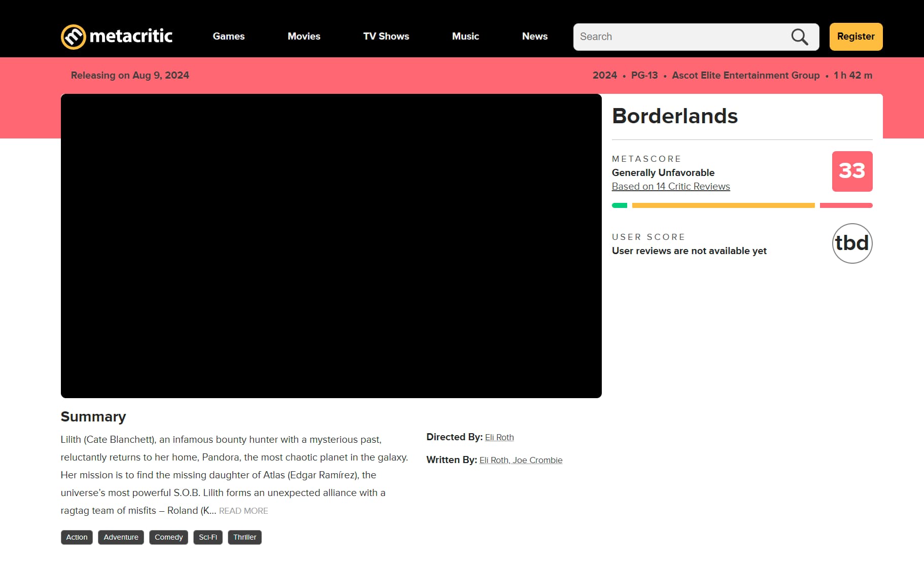Open the TV Shows menu
Image resolution: width=924 pixels, height=564 pixels.
coord(386,37)
